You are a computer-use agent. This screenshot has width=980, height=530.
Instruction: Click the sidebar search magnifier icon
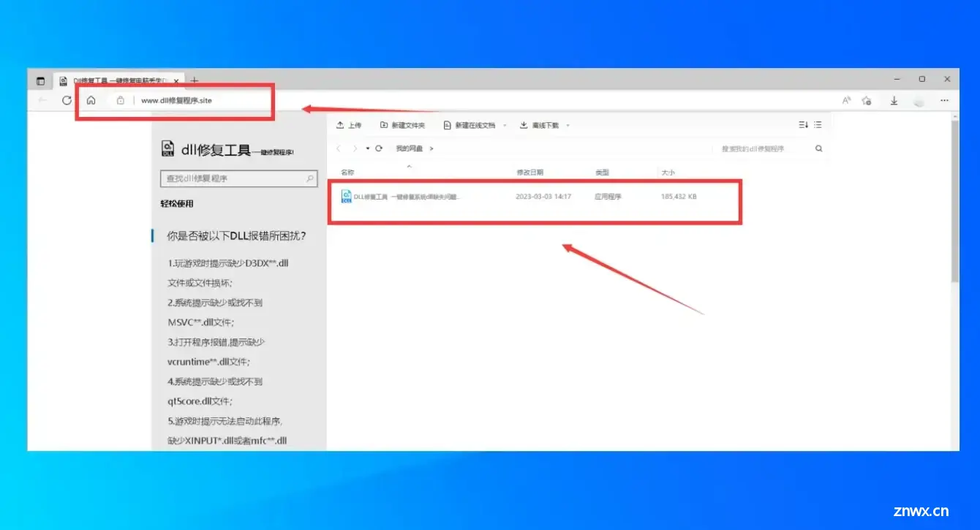click(x=310, y=178)
